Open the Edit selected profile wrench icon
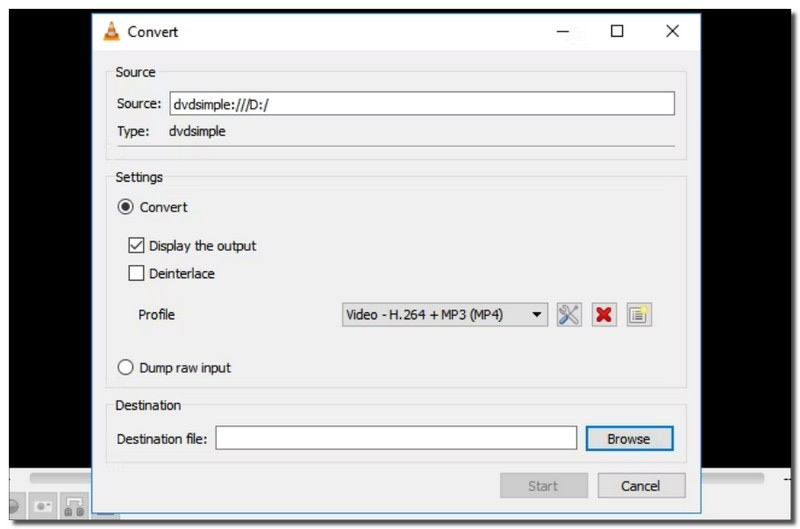 569,314
